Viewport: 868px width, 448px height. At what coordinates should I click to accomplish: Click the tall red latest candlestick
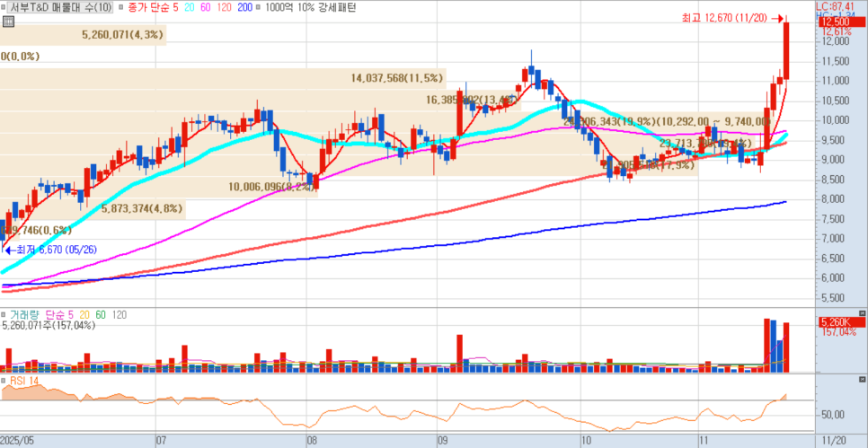tap(786, 51)
